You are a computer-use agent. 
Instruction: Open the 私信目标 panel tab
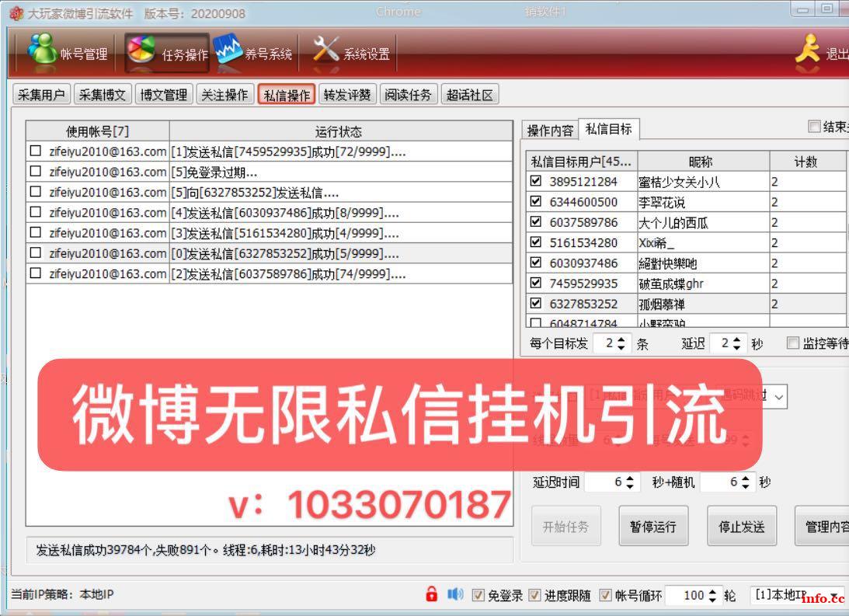pyautogui.click(x=609, y=129)
